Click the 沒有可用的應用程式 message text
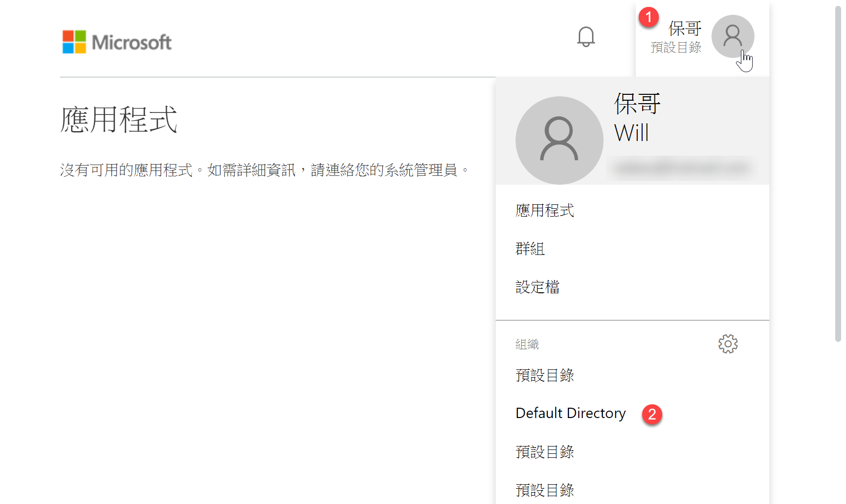The image size is (846, 504). click(x=264, y=170)
